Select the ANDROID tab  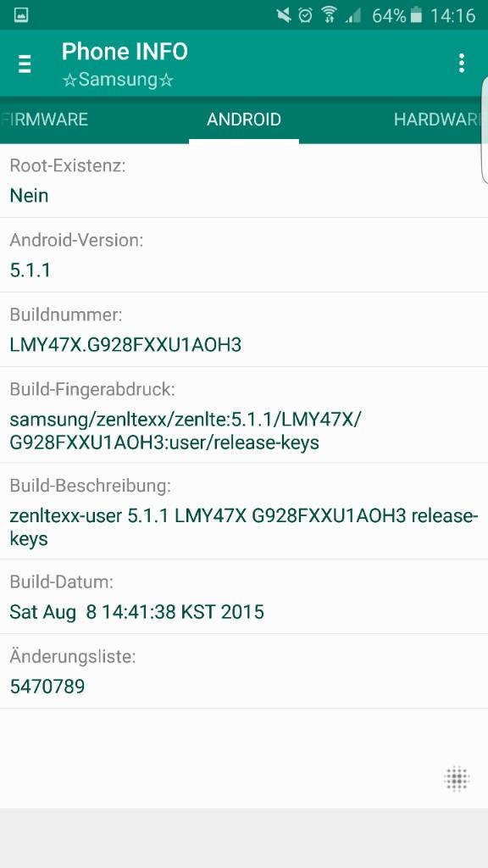pos(244,120)
